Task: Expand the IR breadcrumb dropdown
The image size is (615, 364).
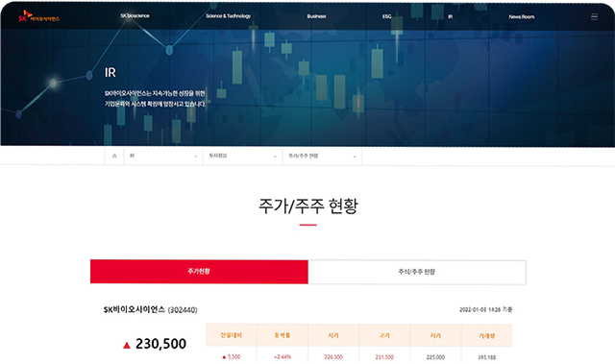Action: [163, 156]
